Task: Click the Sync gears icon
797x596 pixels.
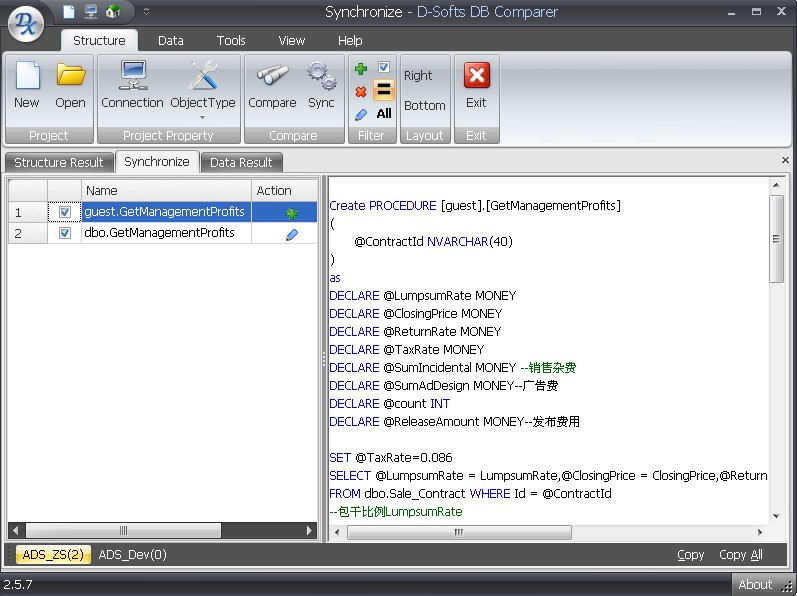Action: point(321,86)
